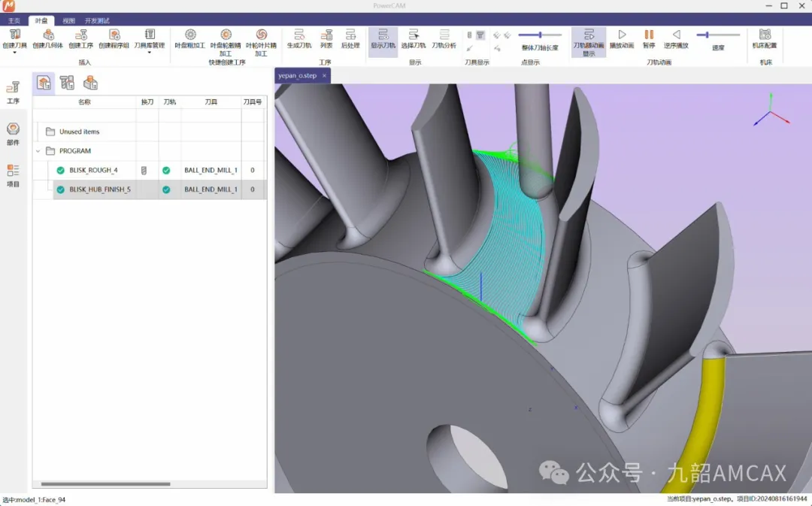This screenshot has width=812, height=506.
Task: Click the 创建几何体 (Create Geometry) icon
Action: (48, 35)
